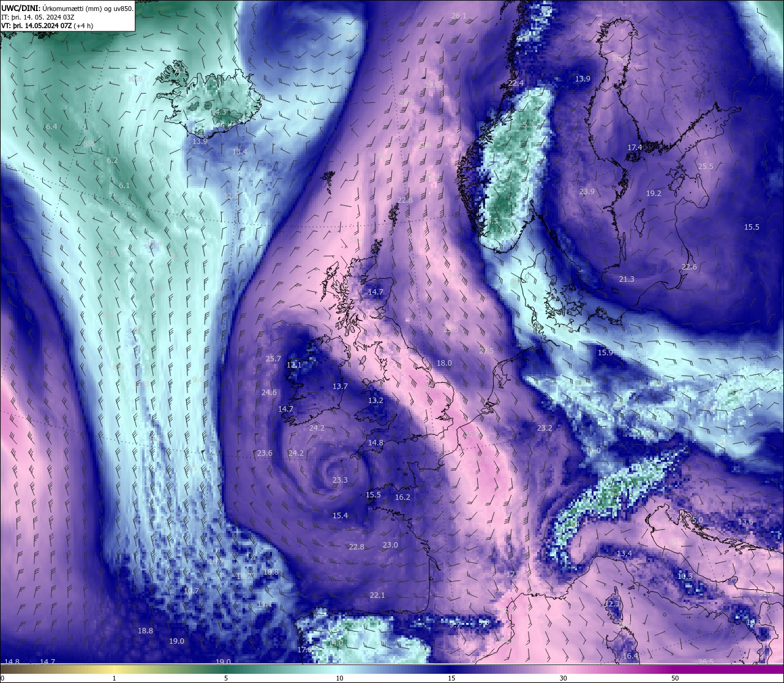Image resolution: width=784 pixels, height=683 pixels.
Task: Click the 'IT: þri. 14. 05. 2024 03Z' line
Action: coord(38,17)
